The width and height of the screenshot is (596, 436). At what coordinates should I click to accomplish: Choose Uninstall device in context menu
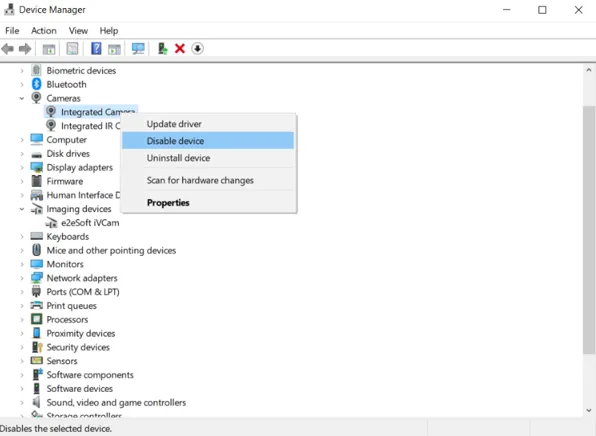tap(208, 158)
